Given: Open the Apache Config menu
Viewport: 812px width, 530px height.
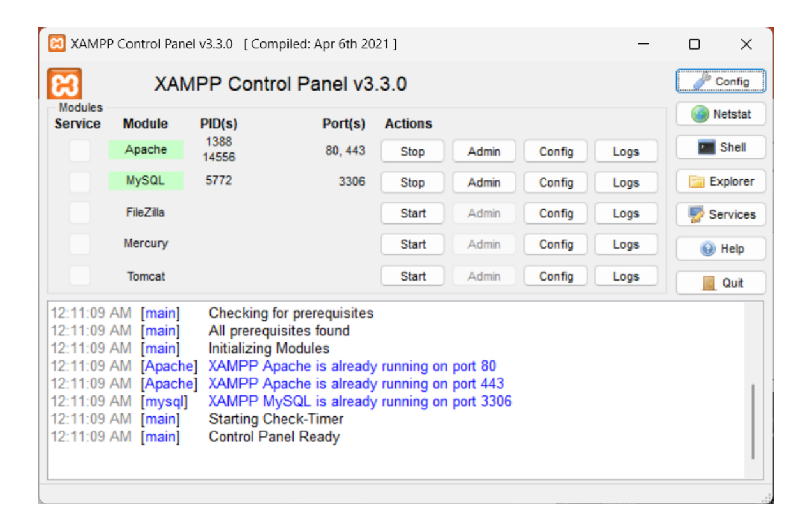Looking at the screenshot, I should [x=555, y=152].
